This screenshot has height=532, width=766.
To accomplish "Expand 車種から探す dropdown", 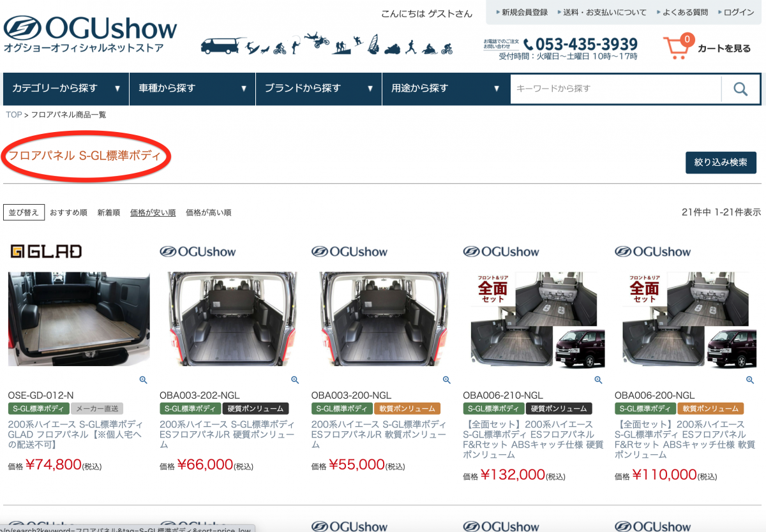I will point(192,89).
